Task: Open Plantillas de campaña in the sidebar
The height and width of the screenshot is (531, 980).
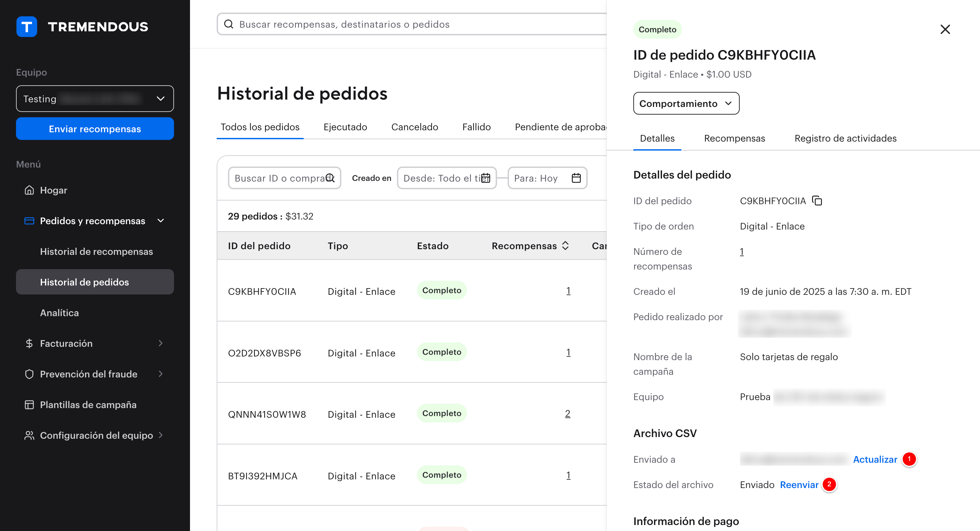Action: pos(88,404)
